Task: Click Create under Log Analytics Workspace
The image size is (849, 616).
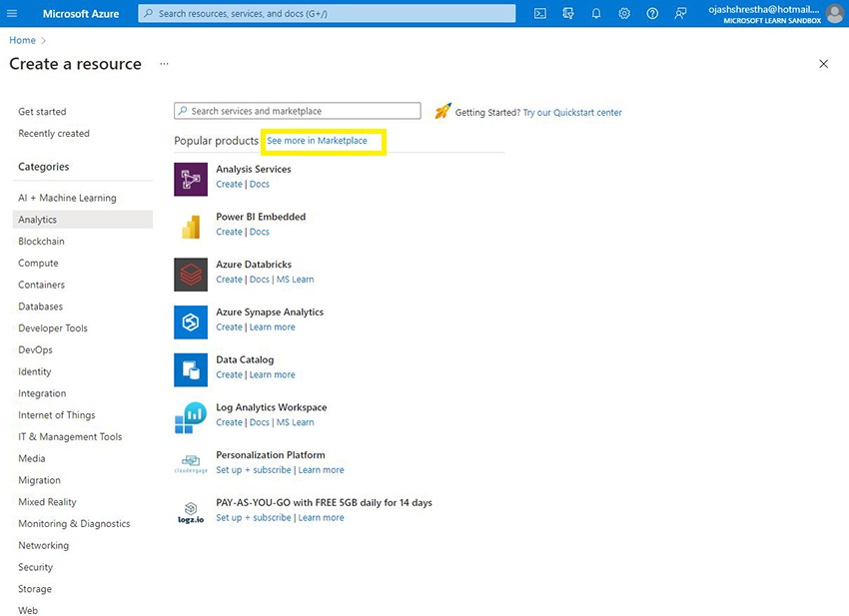Action: click(x=229, y=422)
